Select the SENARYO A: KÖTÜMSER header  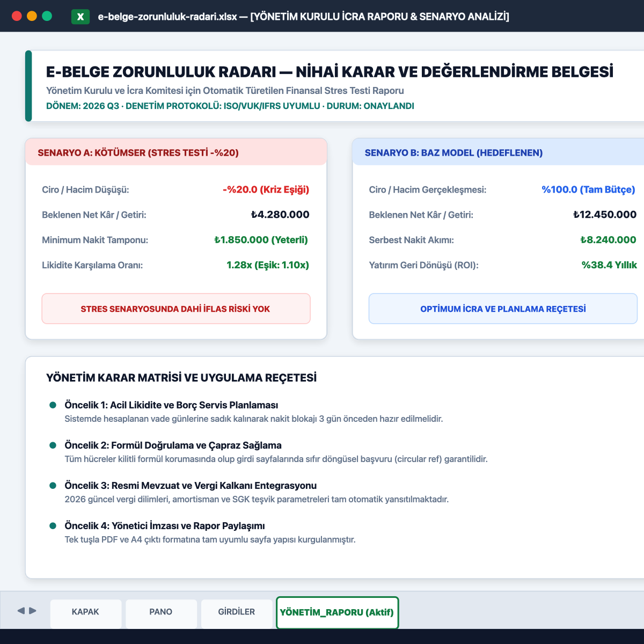[x=176, y=152]
